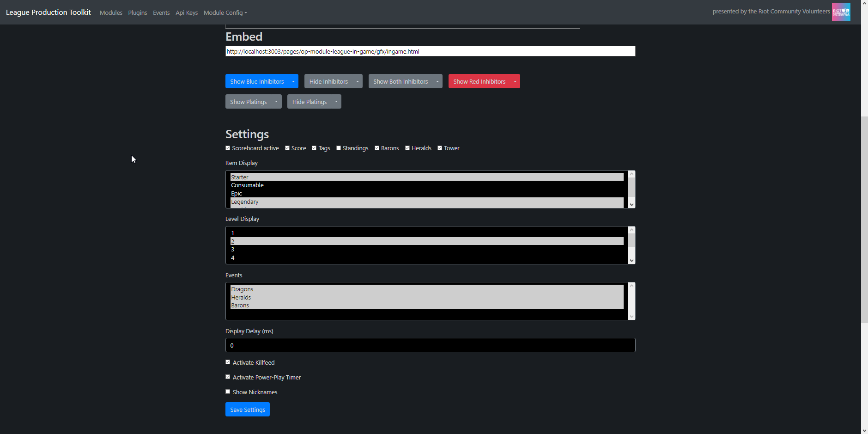
Task: Disable Activate Killfeed
Action: click(x=228, y=361)
